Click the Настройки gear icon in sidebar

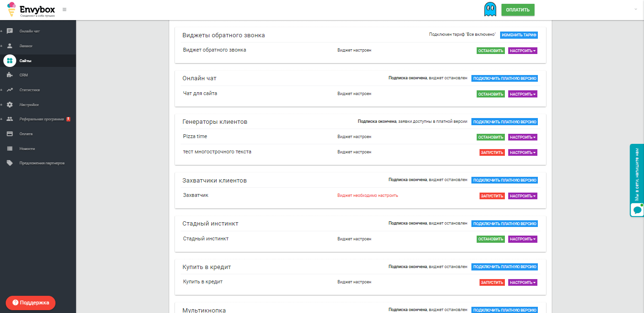coord(10,105)
